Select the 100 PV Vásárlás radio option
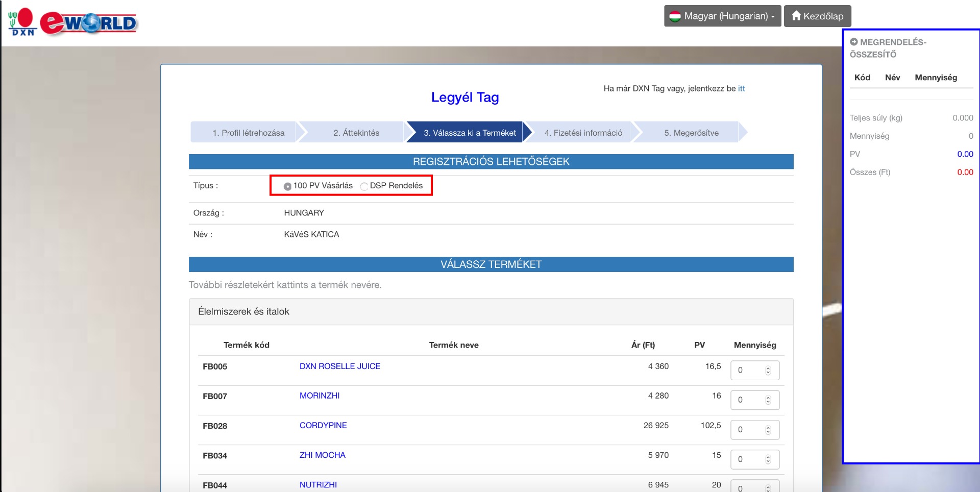The width and height of the screenshot is (980, 492). point(287,186)
